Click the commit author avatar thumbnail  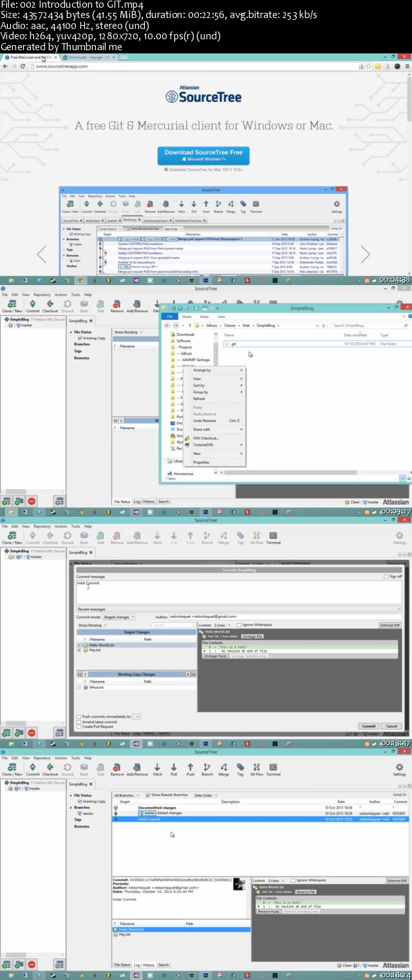[239, 883]
